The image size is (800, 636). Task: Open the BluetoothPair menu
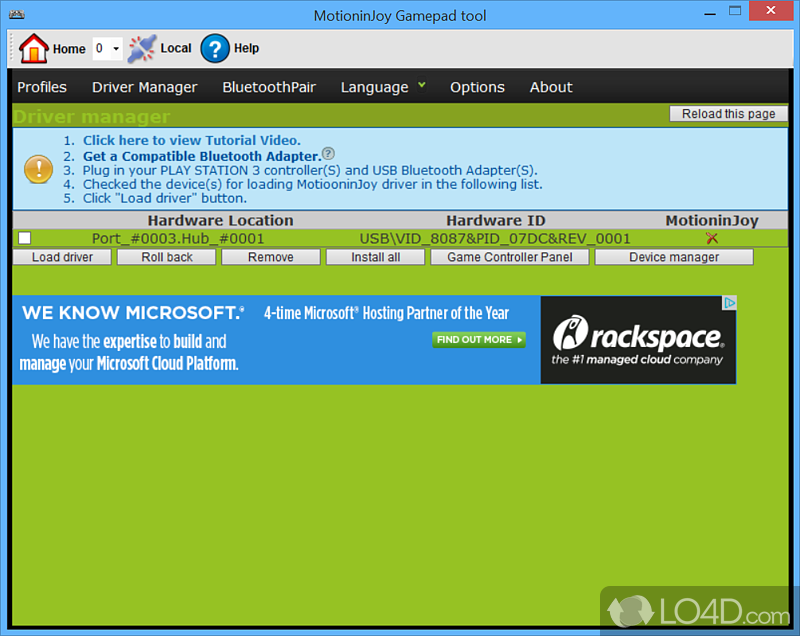point(269,87)
